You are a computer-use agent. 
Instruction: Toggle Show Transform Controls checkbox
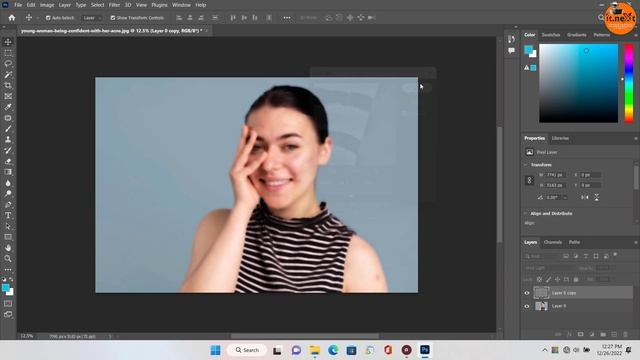[x=113, y=18]
